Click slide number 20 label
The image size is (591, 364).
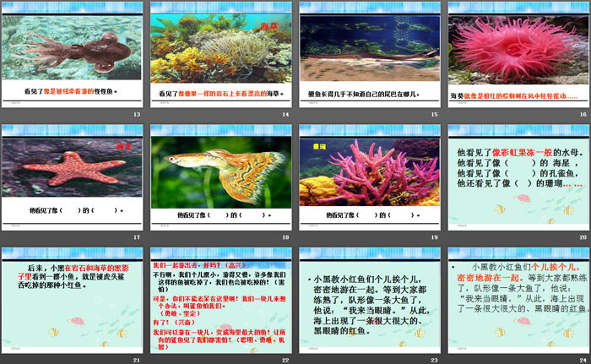click(x=583, y=237)
